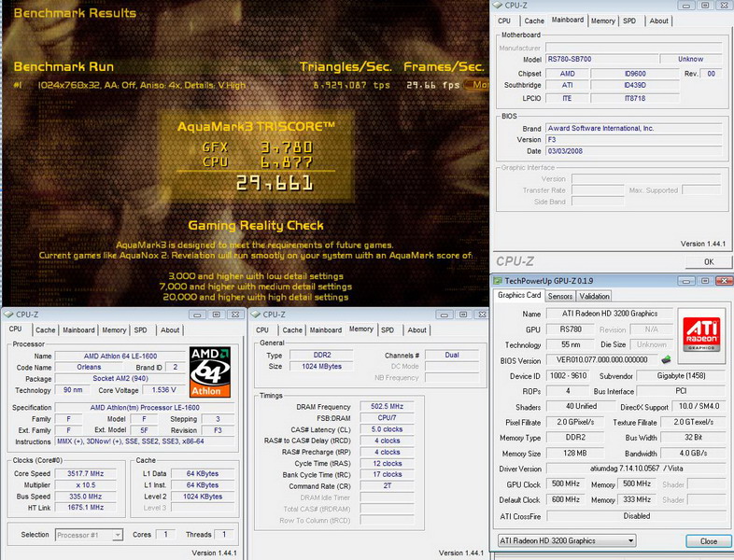The image size is (734, 560).
Task: Minimize the CPU-Z CPU tab window
Action: pyautogui.click(x=198, y=315)
